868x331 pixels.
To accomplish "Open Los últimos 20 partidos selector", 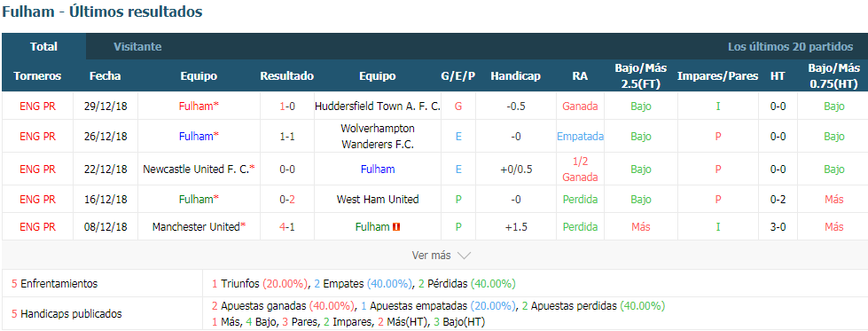I will [791, 46].
